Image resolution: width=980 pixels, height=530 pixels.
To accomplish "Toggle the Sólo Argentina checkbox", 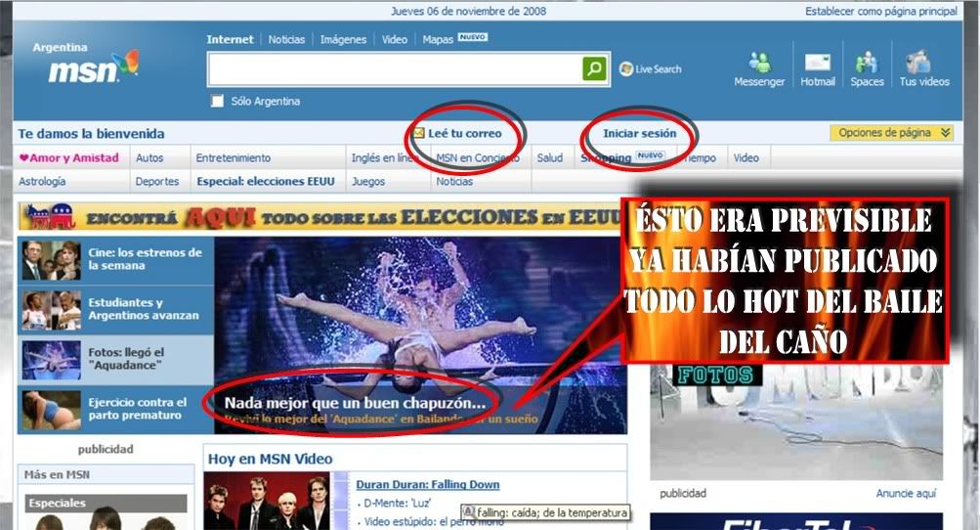I will (x=217, y=101).
